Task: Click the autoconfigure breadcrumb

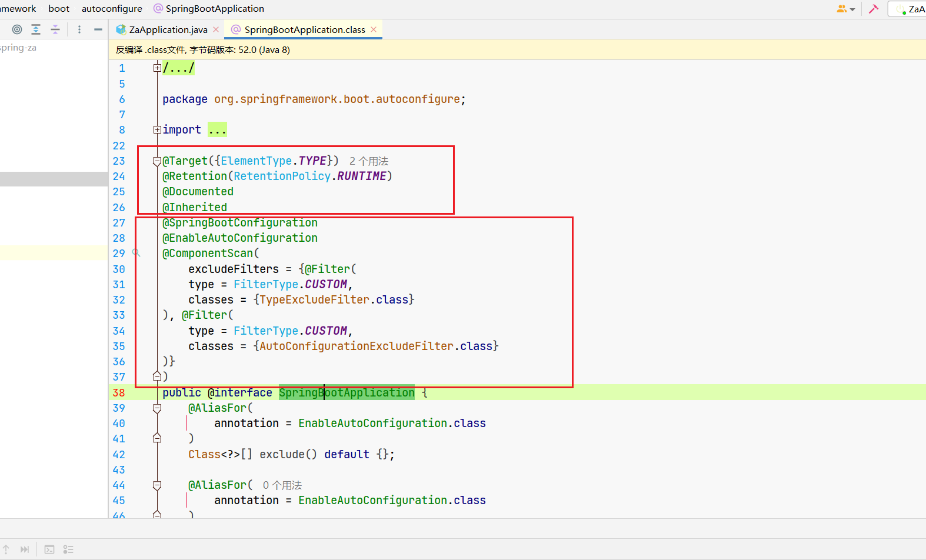Action: point(112,8)
